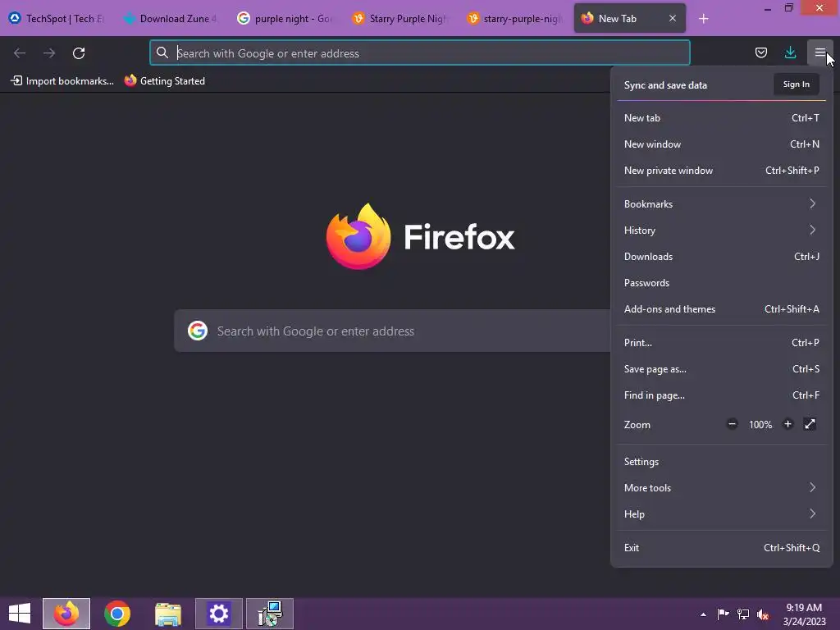This screenshot has height=630, width=840.
Task: Click the installer program taskbar icon
Action: pos(270,614)
